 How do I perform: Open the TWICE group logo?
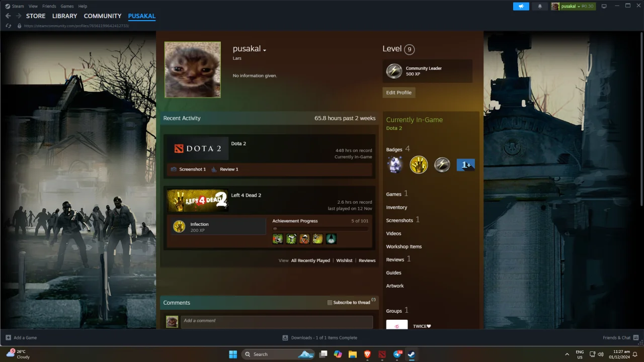pyautogui.click(x=397, y=324)
